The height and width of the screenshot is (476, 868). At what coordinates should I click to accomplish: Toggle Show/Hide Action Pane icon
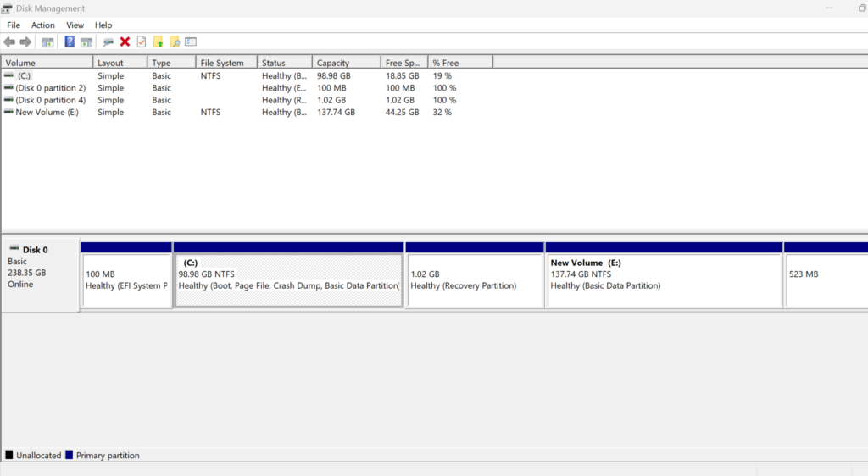pos(86,42)
